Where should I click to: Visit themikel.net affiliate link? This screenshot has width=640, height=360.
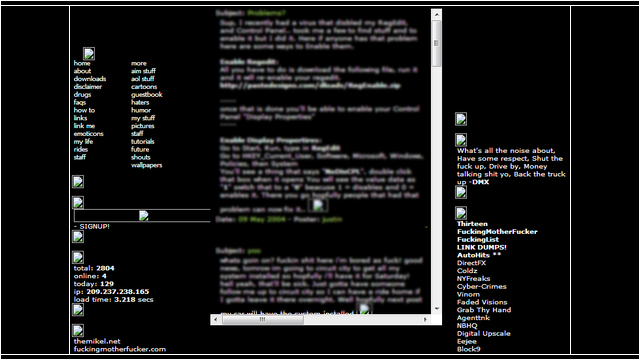point(97,341)
